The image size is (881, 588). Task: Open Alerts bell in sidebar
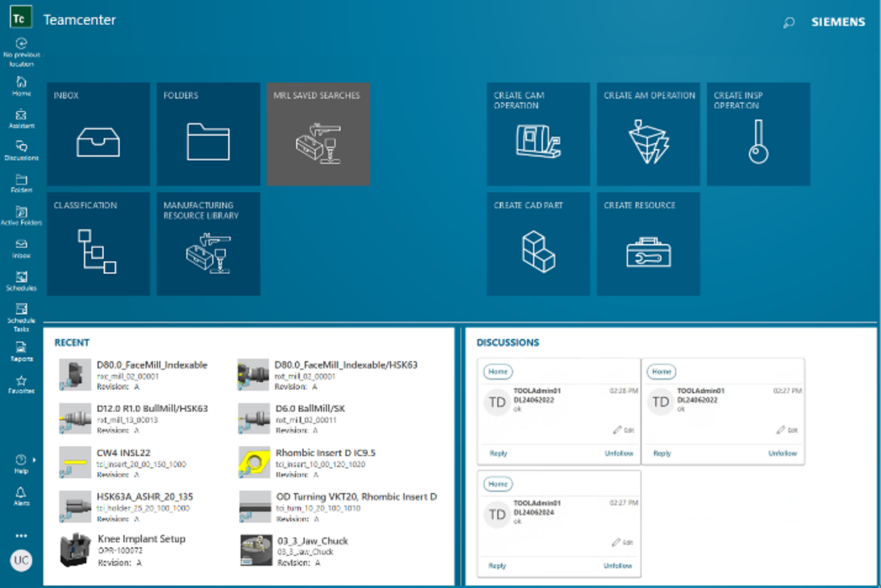[x=21, y=496]
